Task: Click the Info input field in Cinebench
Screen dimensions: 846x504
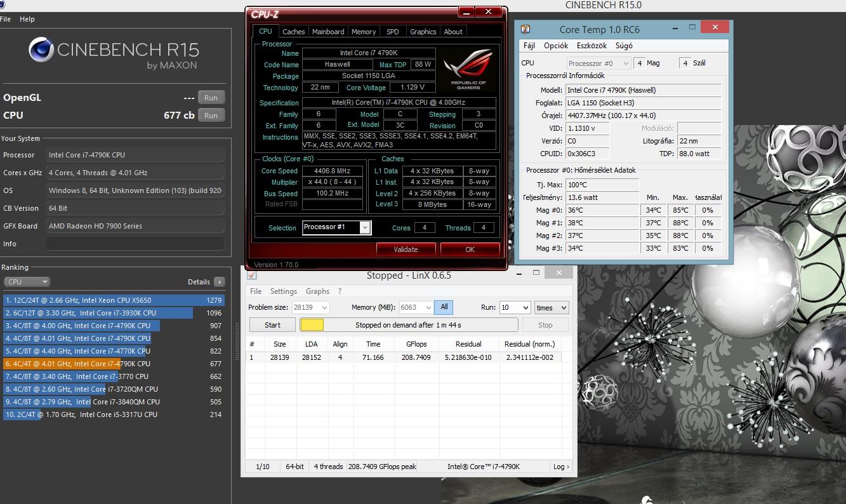Action: (135, 244)
